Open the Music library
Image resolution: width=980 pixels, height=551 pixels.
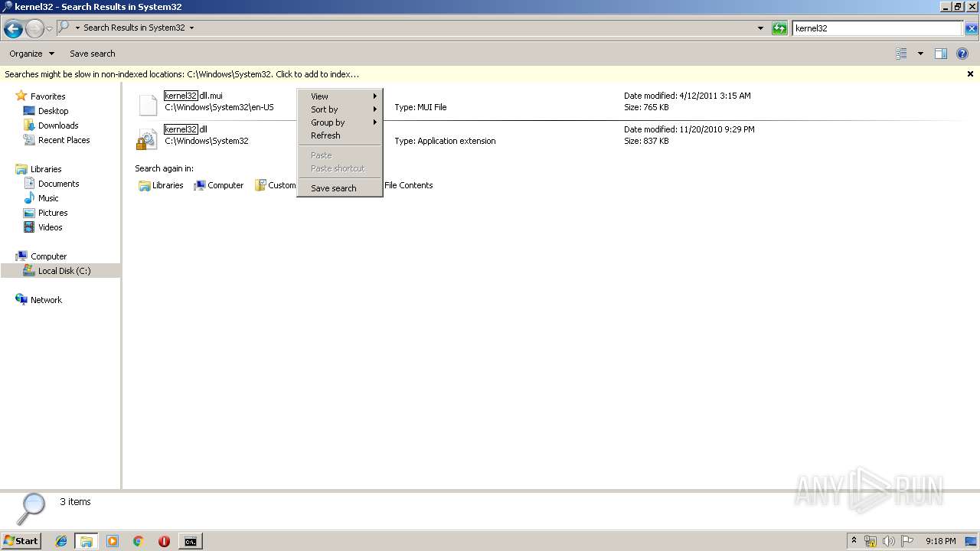pyautogui.click(x=48, y=198)
